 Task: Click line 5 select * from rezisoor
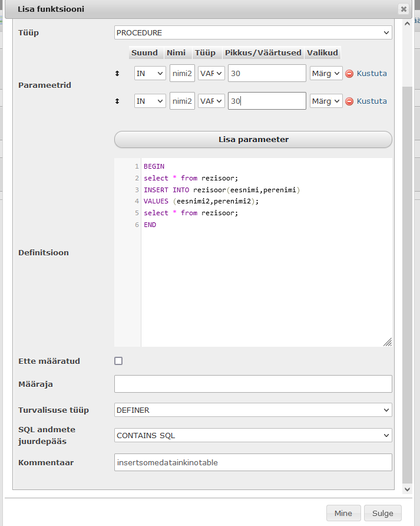click(191, 213)
